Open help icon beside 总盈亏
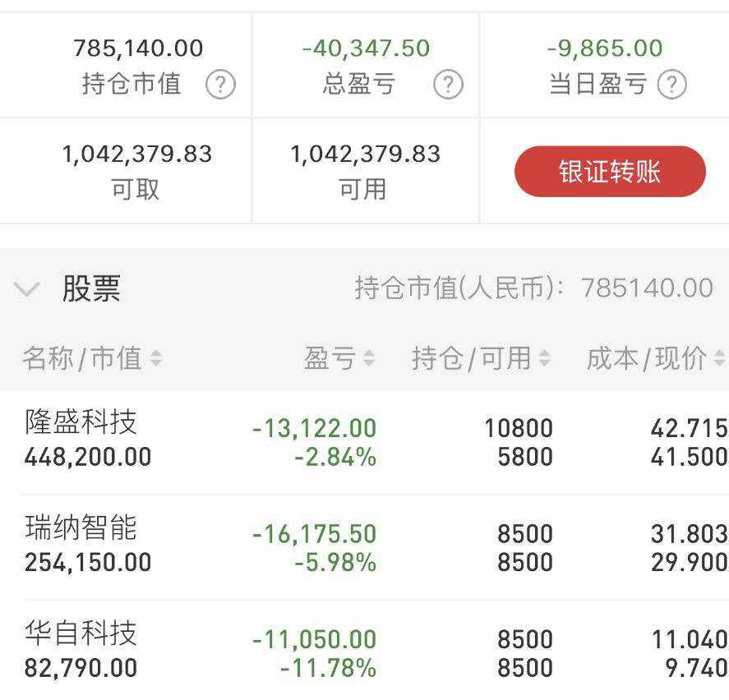 coord(448,84)
